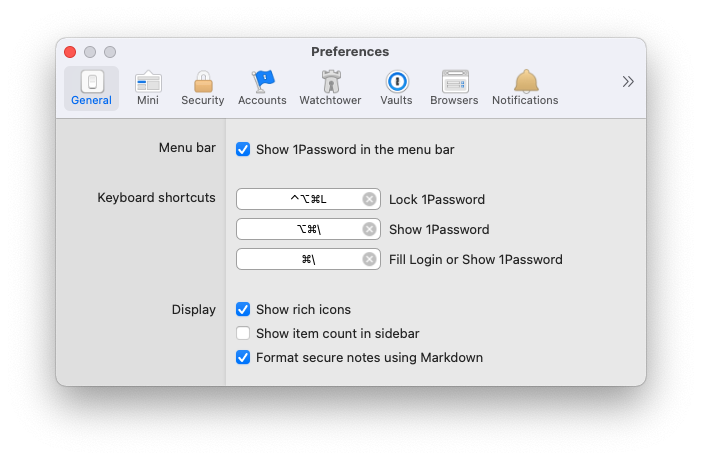
Task: Click the Lock 1Password shortcut field
Action: pyautogui.click(x=300, y=200)
